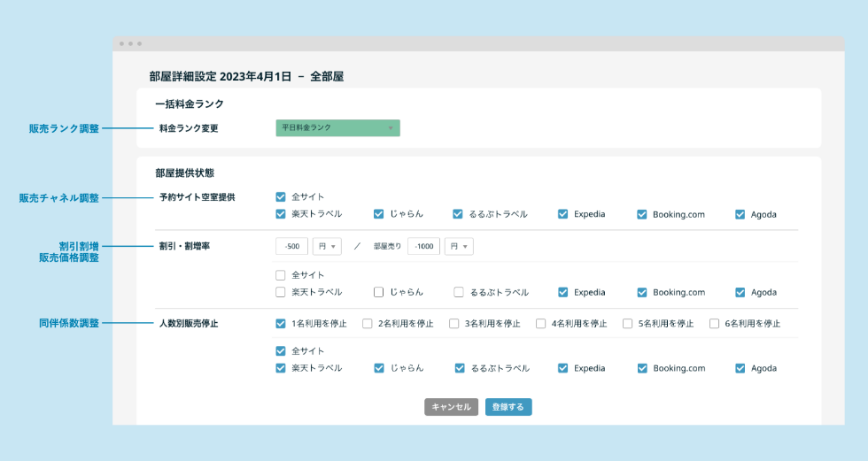Check るるぶトラベル in 割引・割増率 section

[x=459, y=292]
